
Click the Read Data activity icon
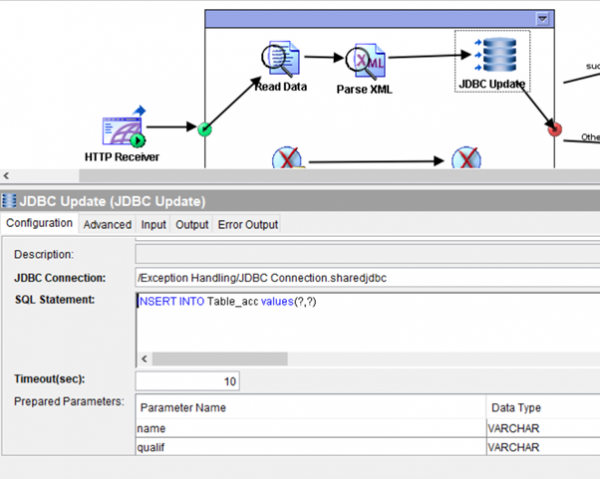click(279, 59)
